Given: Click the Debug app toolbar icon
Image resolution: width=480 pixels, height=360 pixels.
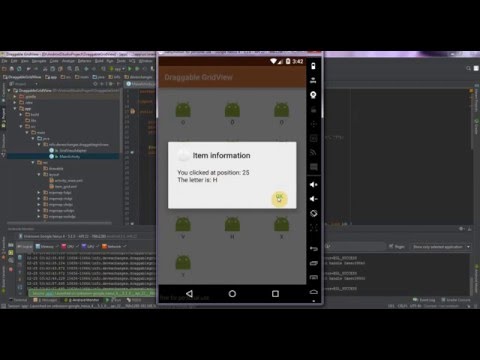Looking at the screenshot, I should tap(137, 69).
